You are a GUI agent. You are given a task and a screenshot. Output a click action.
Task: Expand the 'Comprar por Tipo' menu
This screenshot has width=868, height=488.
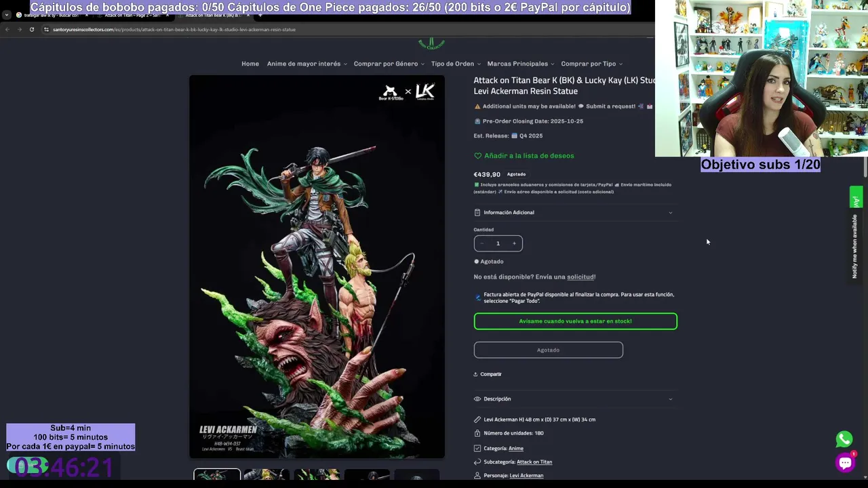click(592, 64)
